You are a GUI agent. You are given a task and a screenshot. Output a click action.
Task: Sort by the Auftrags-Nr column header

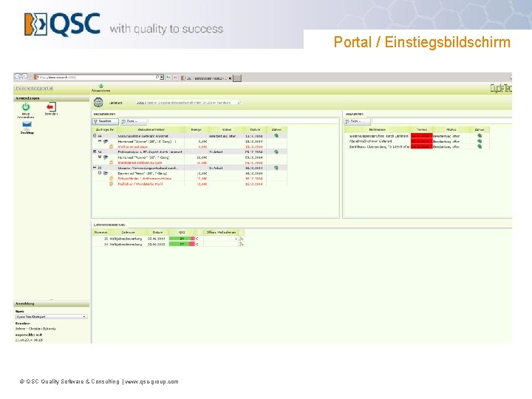[104, 129]
